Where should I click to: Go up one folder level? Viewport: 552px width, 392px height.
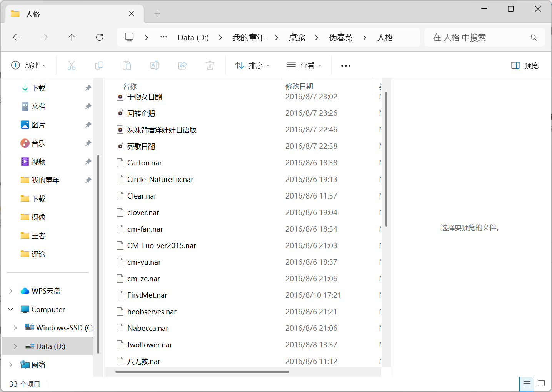click(72, 37)
